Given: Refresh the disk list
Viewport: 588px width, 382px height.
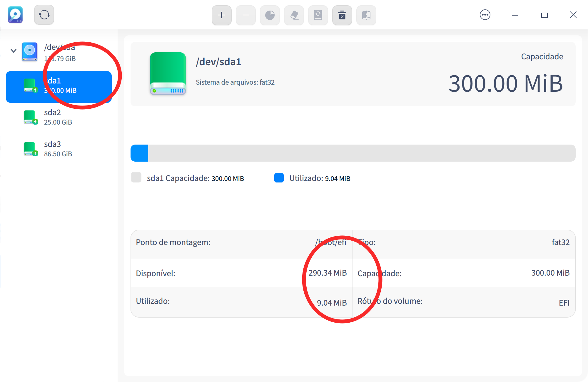Looking at the screenshot, I should [x=44, y=15].
